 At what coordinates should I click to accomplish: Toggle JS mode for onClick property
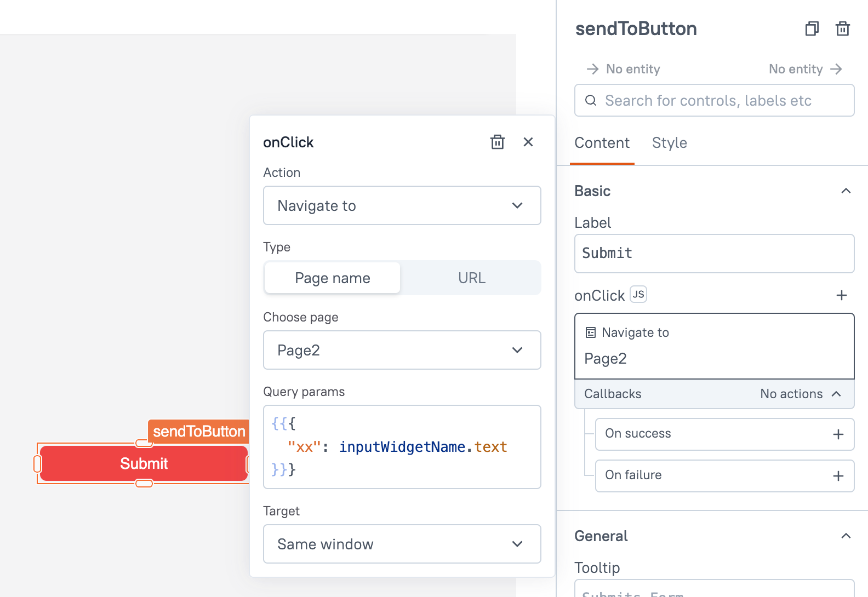(638, 295)
